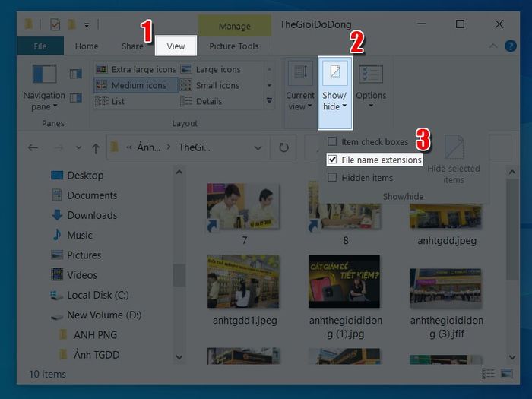Open the View ribbon tab
The image size is (532, 399).
tap(176, 46)
